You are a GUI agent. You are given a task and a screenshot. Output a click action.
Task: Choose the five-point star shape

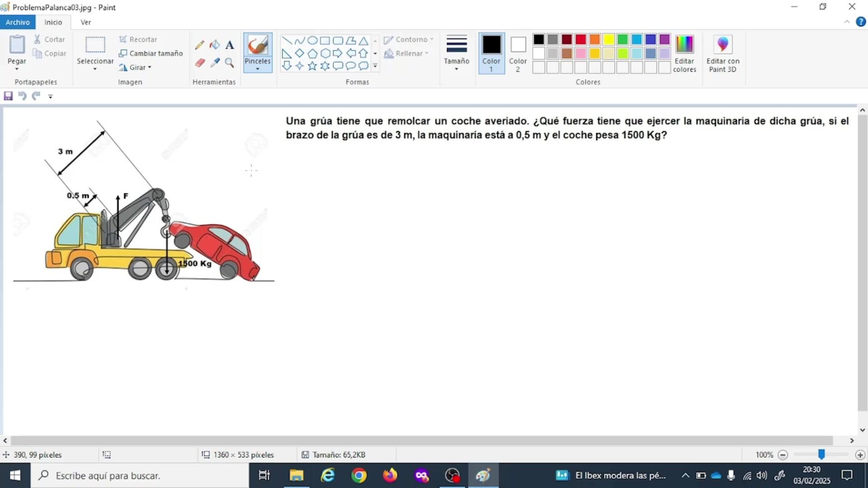(x=312, y=66)
